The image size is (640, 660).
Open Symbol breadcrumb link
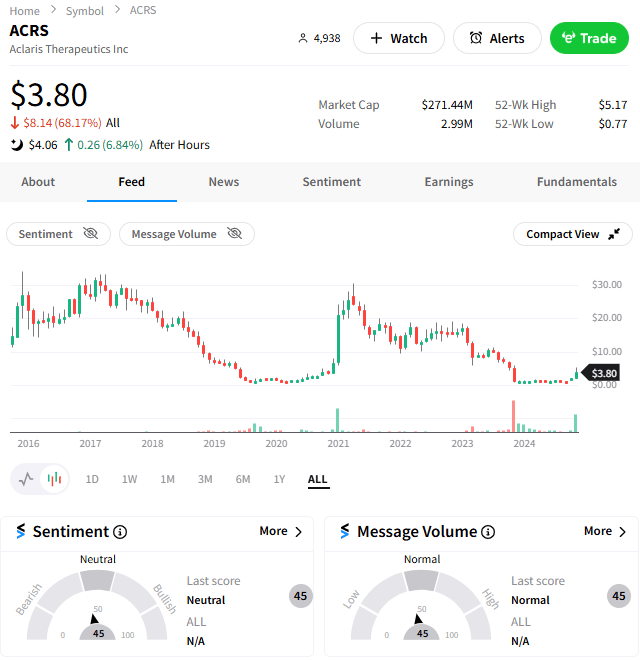click(85, 11)
